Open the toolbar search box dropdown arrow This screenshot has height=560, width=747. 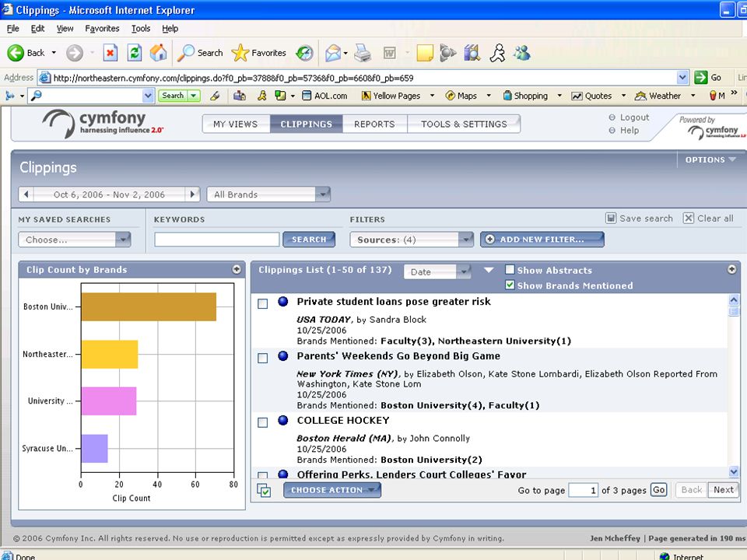148,96
